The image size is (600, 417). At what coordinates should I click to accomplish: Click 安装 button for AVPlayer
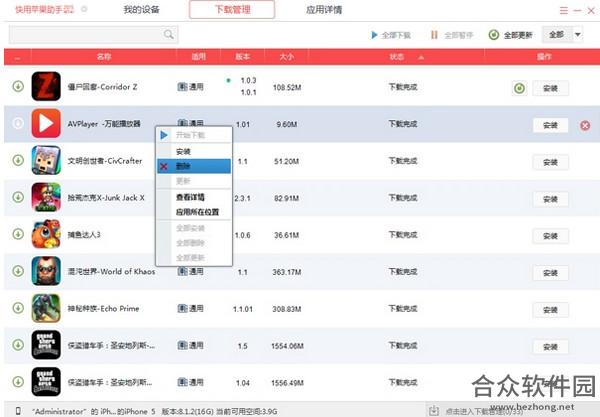point(550,125)
